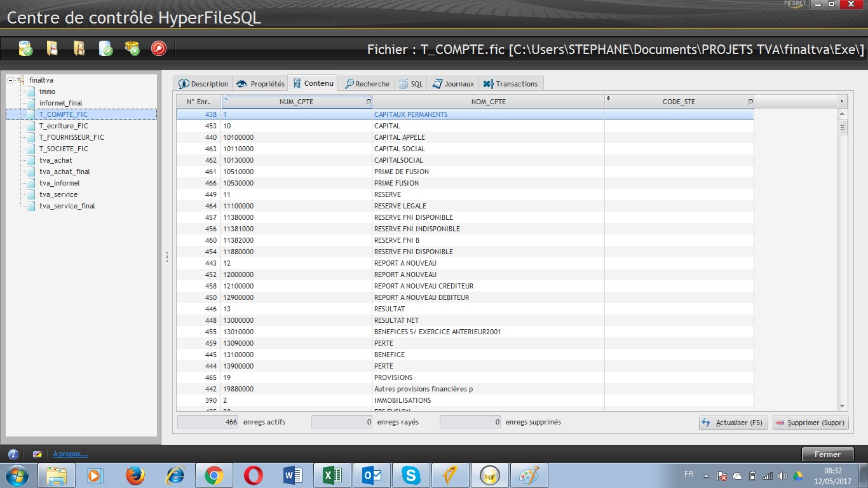868x488 pixels.
Task: Select informel_final file in tree
Action: click(x=60, y=103)
